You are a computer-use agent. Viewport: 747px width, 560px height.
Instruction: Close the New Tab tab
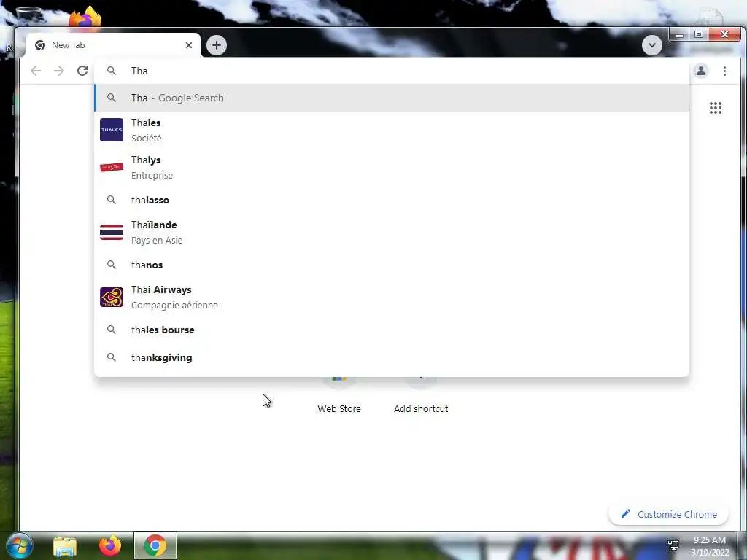point(189,45)
